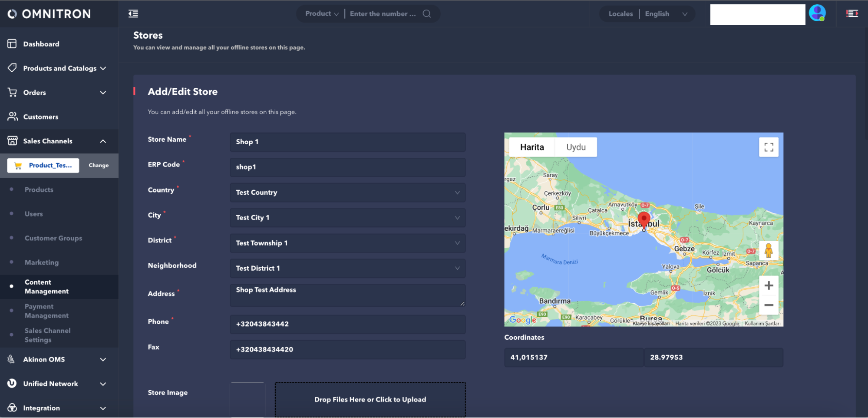The width and height of the screenshot is (868, 418).
Task: Click Drop Files Here or Click to Upload
Action: click(x=370, y=400)
